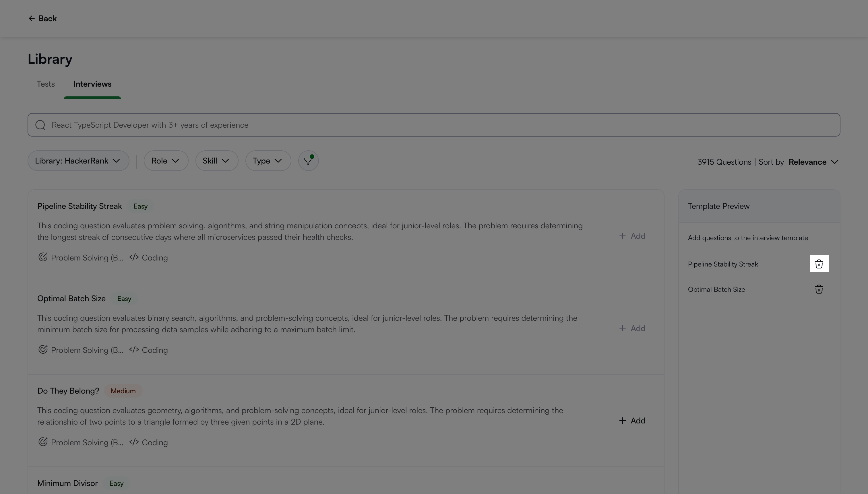This screenshot has width=868, height=494.
Task: Click the search magnifier icon
Action: (40, 125)
